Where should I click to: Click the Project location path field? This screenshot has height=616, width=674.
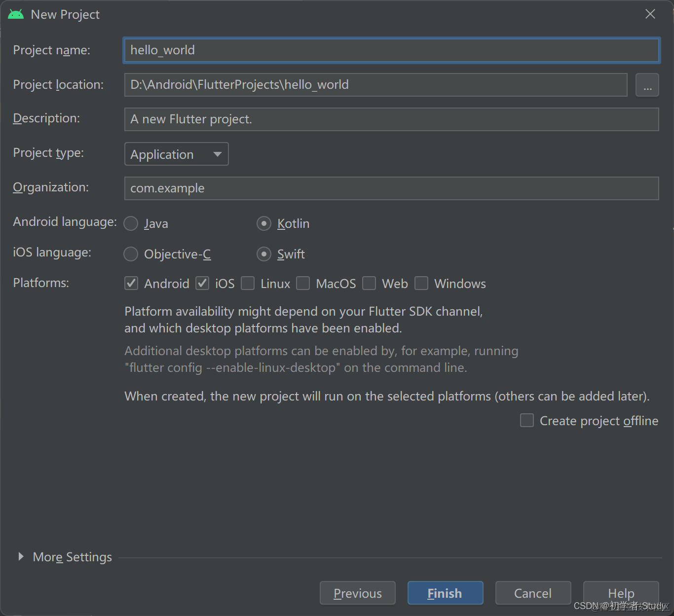[x=375, y=85]
